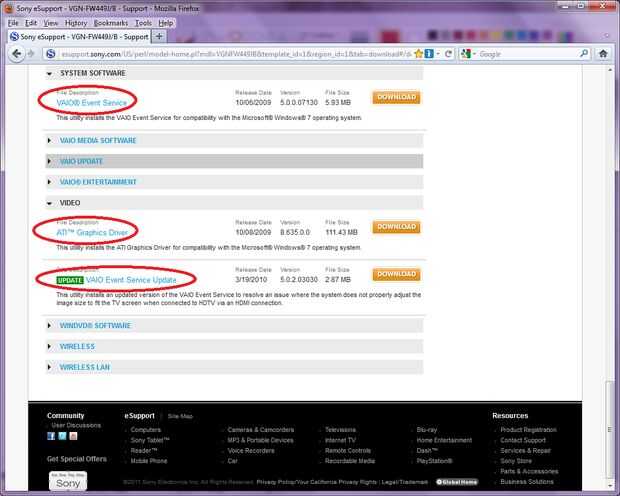Open the Site Map link
620x496 pixels.
pyautogui.click(x=180, y=416)
